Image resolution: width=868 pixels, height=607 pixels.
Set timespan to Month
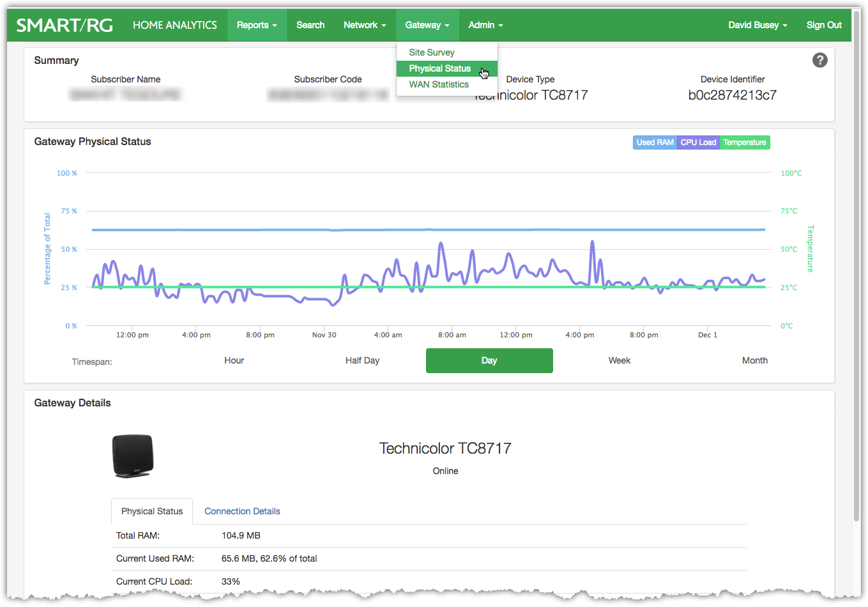[754, 360]
